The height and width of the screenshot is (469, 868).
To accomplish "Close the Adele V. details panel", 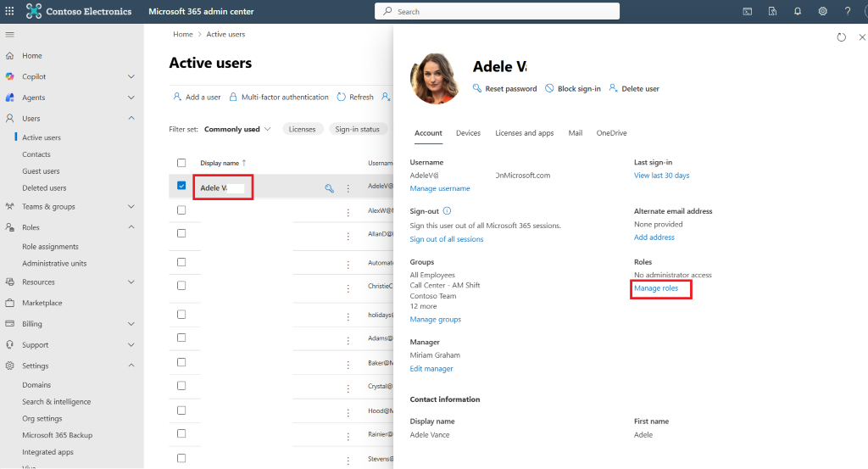I will 862,37.
